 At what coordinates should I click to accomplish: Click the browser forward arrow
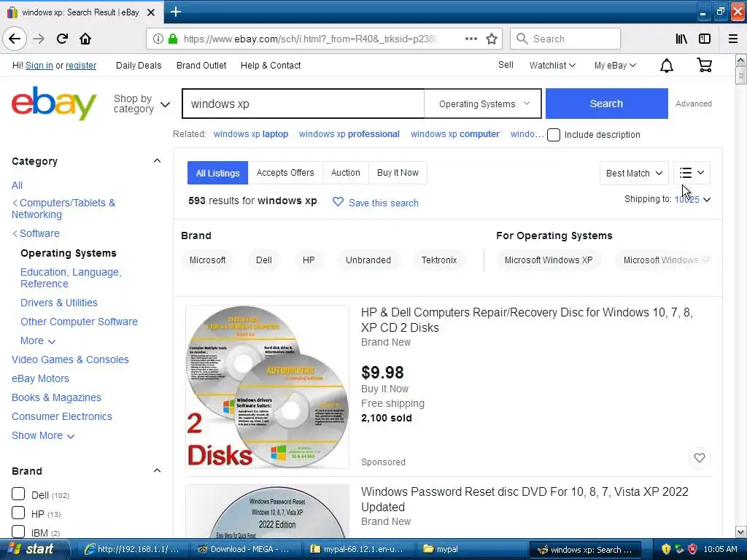pos(39,39)
